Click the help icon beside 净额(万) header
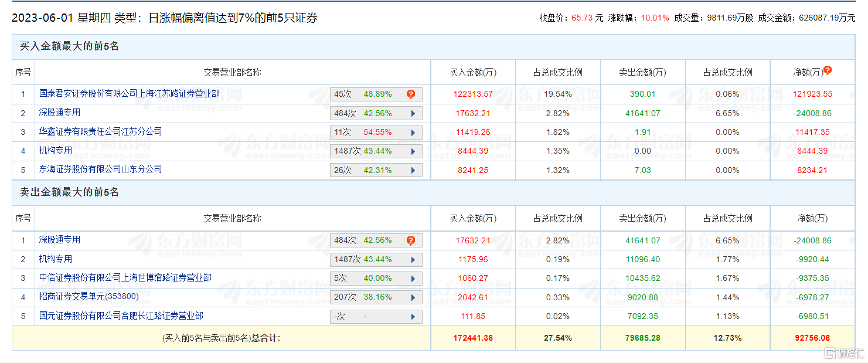 tap(827, 70)
